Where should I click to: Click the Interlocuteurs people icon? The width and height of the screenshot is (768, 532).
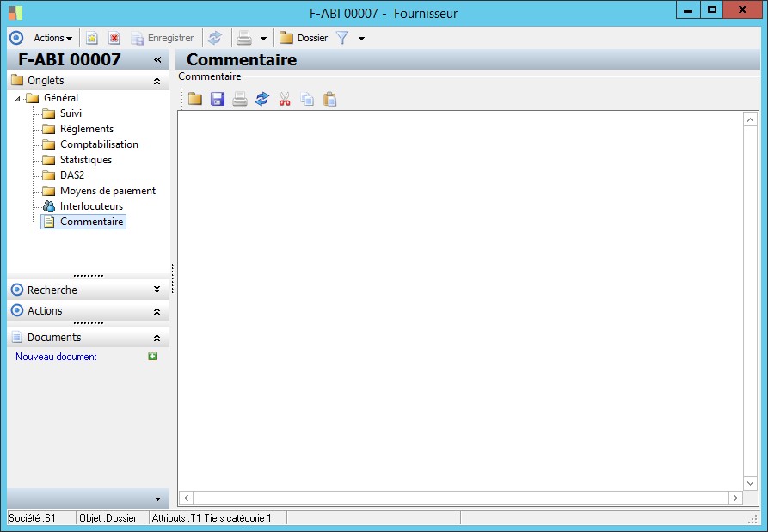coord(49,206)
